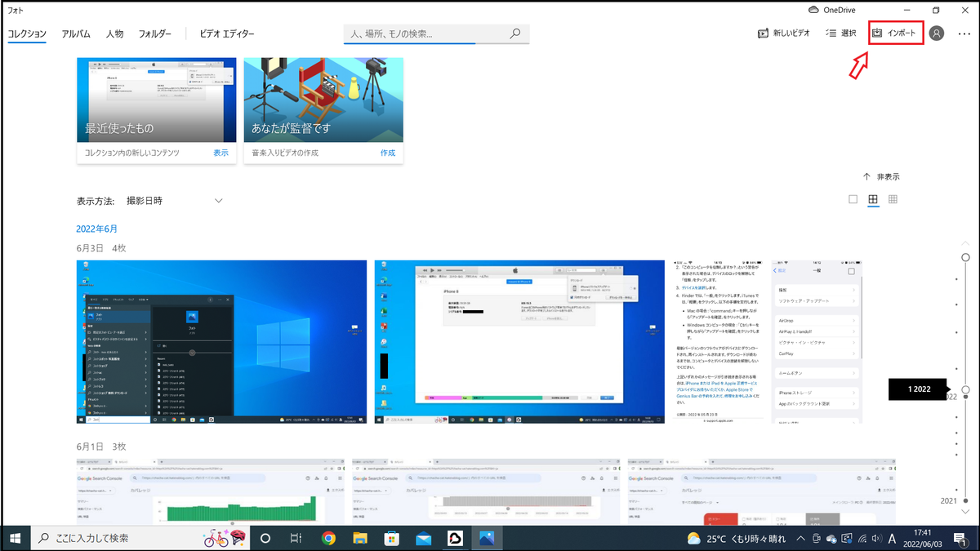Screen dimensions: 980x551
Task: Switch to the 人物 tab
Action: (114, 34)
